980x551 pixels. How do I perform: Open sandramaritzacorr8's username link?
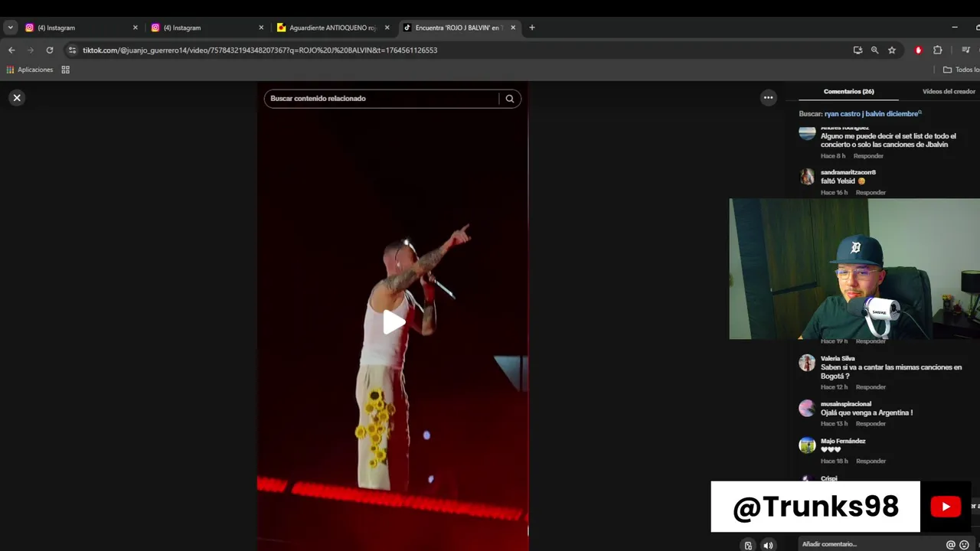tap(848, 172)
